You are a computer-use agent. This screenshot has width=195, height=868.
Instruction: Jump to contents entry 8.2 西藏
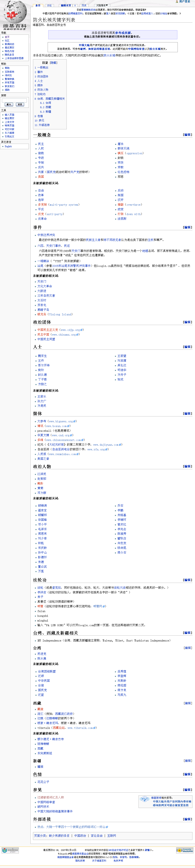[x=46, y=107]
